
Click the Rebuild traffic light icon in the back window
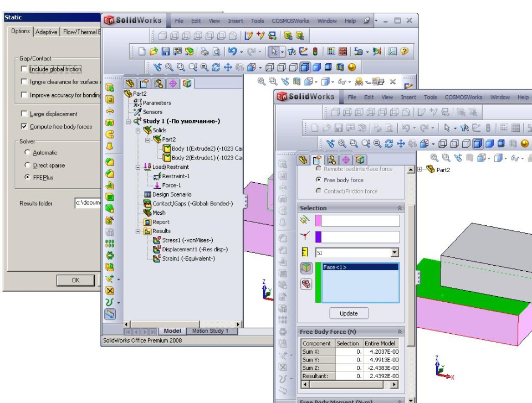coord(315,51)
